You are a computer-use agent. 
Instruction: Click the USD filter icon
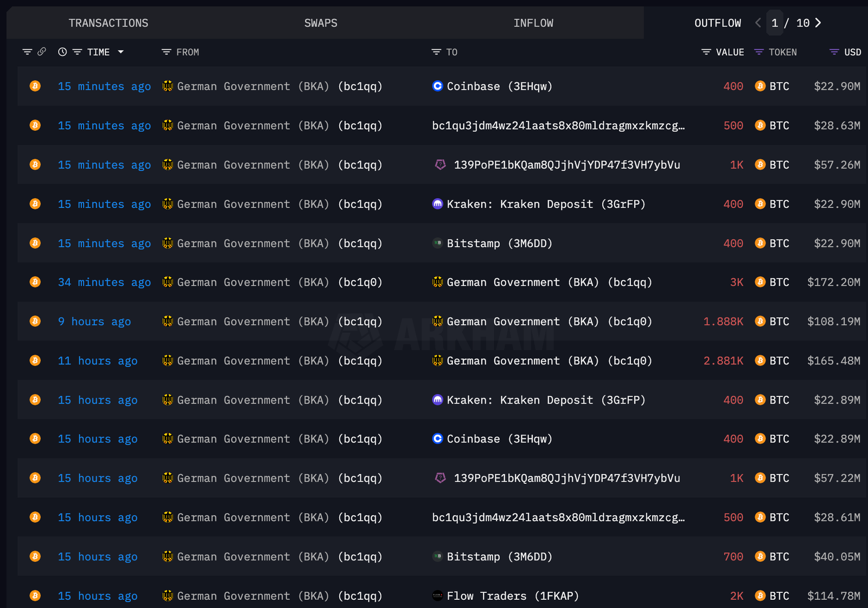click(834, 52)
